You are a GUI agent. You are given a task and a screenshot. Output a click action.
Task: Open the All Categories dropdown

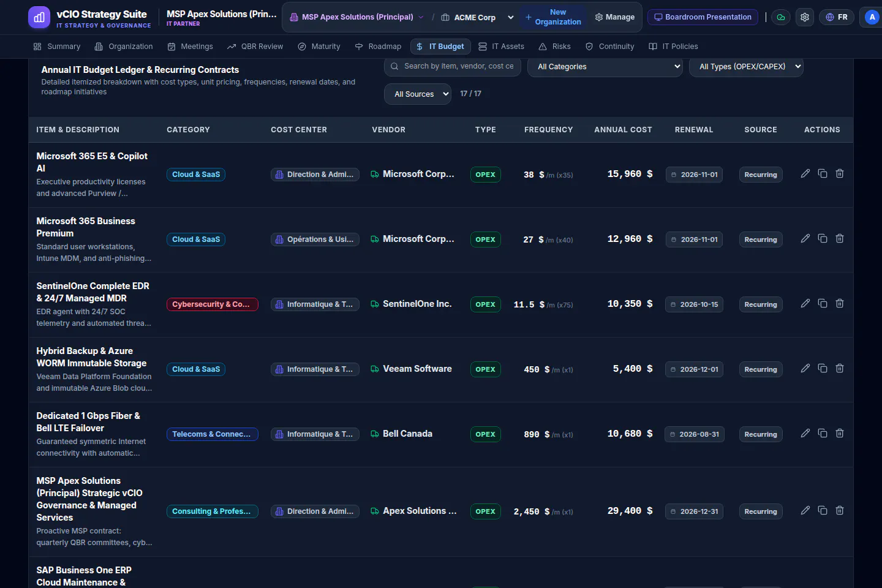[x=605, y=67]
